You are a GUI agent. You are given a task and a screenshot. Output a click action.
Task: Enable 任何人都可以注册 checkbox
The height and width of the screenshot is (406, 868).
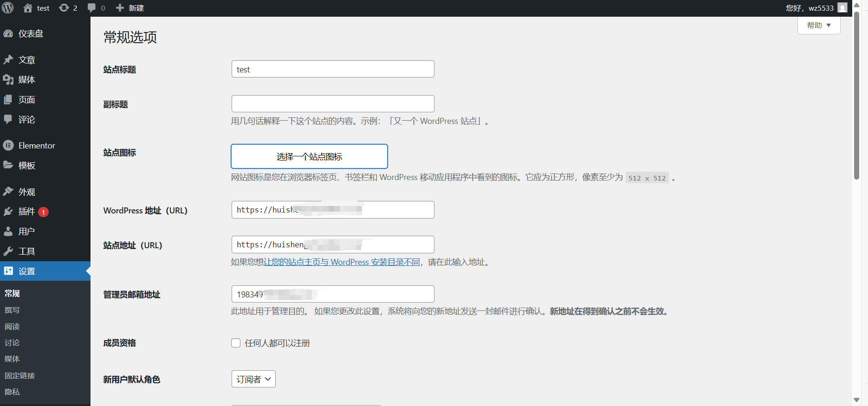[236, 343]
